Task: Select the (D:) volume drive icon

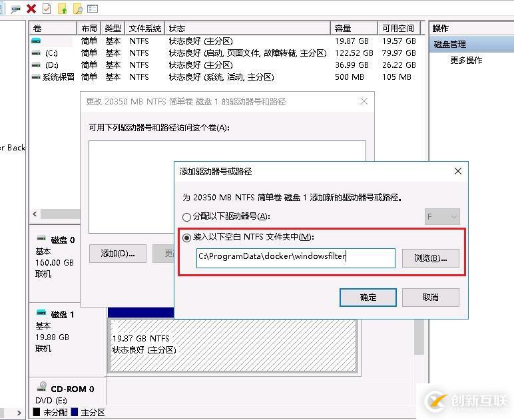Action: (x=36, y=65)
